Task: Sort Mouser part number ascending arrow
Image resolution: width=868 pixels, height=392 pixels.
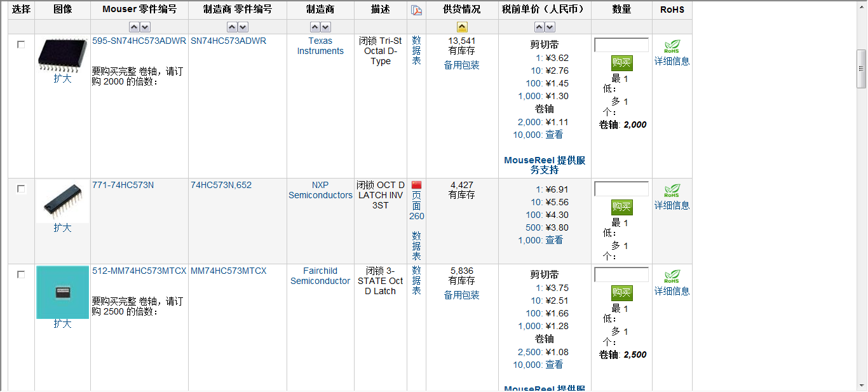Action: pos(134,27)
